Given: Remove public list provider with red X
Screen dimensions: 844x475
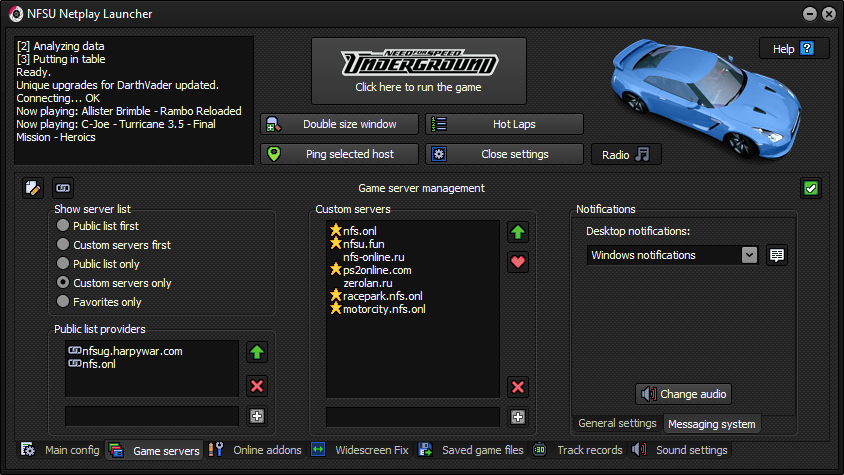Looking at the screenshot, I should pyautogui.click(x=257, y=386).
